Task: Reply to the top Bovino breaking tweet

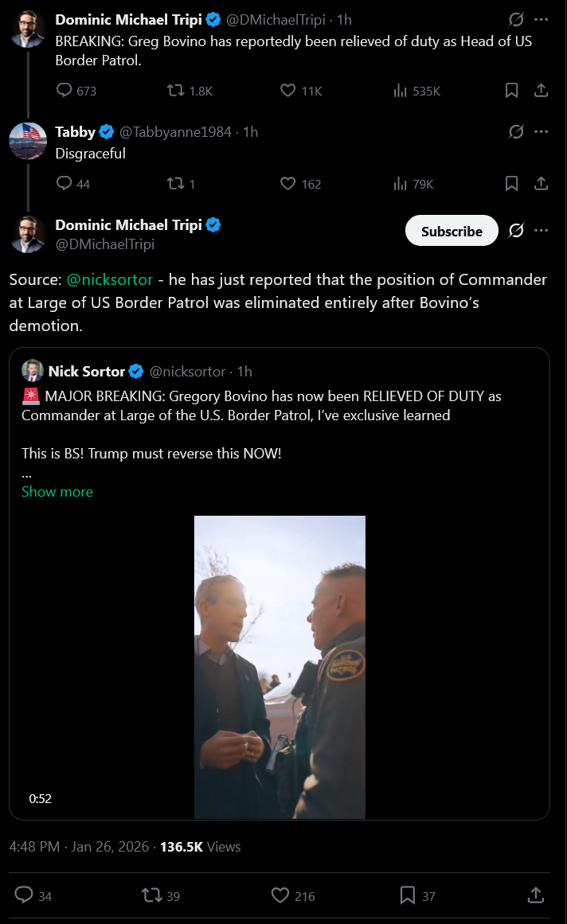Action: tap(65, 91)
